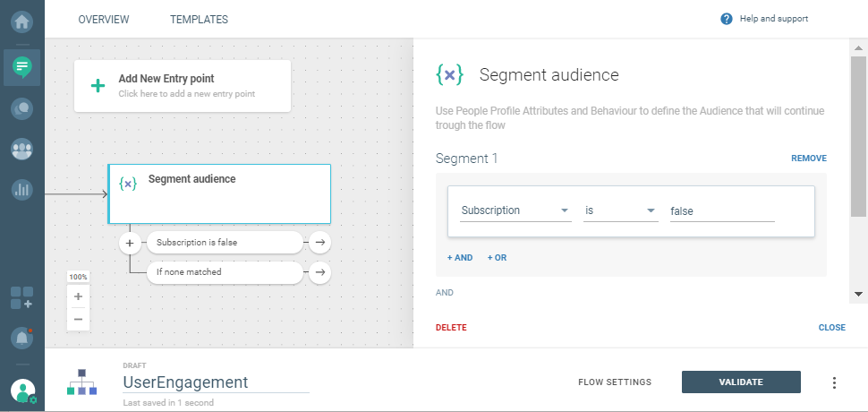Screen dimensions: 868x412
Task: Open the Apps grid plus icon
Action: pyautogui.click(x=21, y=298)
